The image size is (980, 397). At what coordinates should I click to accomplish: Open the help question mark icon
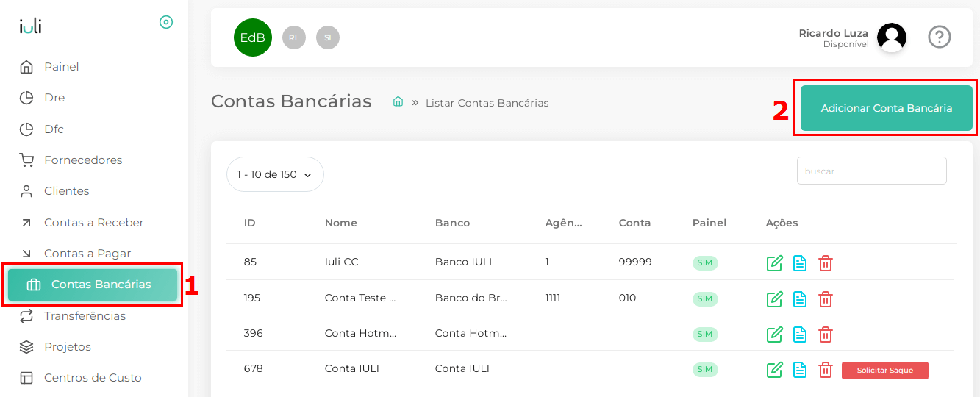pyautogui.click(x=940, y=37)
